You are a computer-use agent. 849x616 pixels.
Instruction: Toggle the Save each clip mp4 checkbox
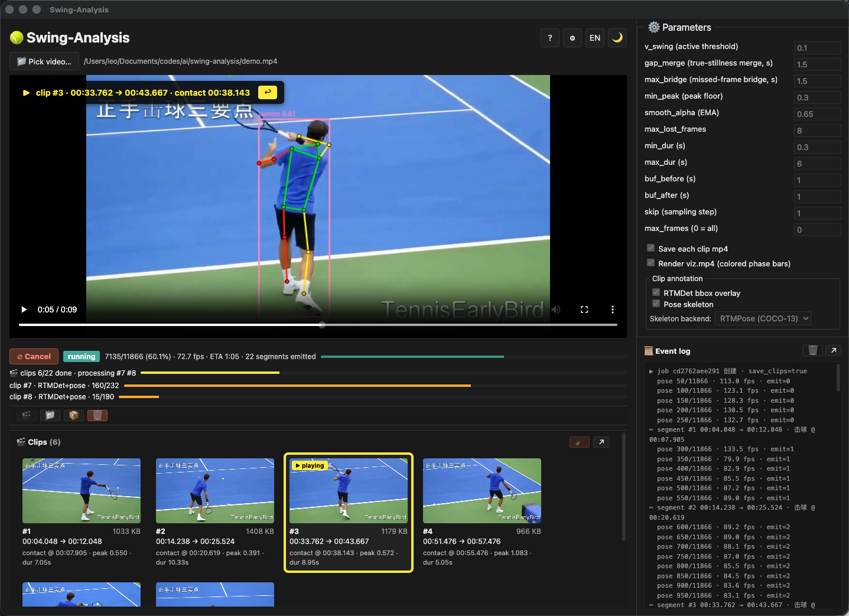coord(650,248)
